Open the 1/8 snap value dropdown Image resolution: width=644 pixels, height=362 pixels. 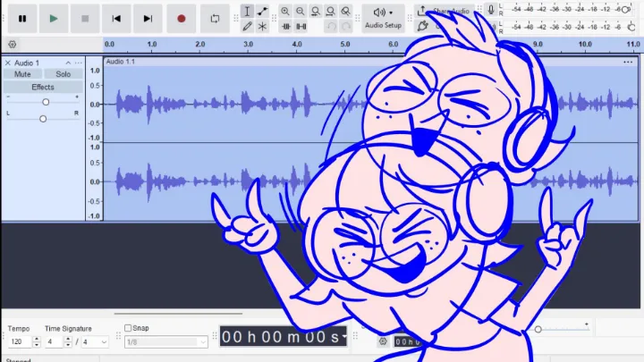click(x=166, y=341)
